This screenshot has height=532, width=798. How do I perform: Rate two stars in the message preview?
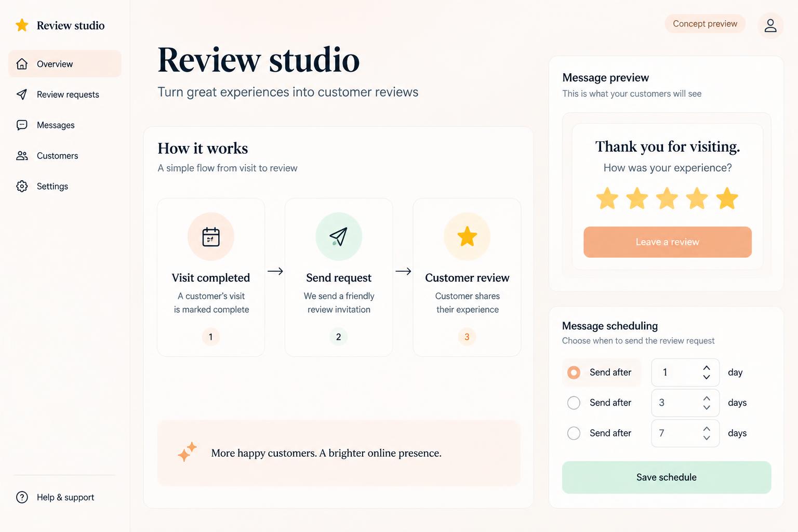click(x=637, y=198)
